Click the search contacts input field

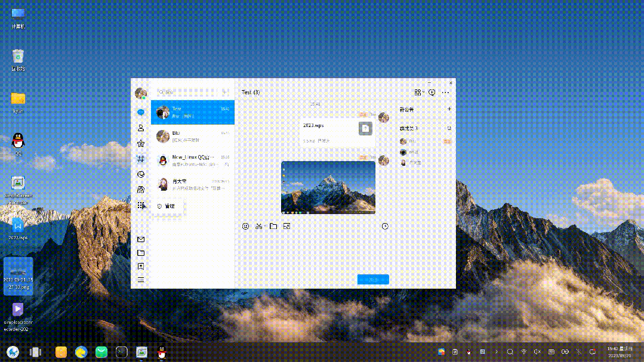(188, 92)
